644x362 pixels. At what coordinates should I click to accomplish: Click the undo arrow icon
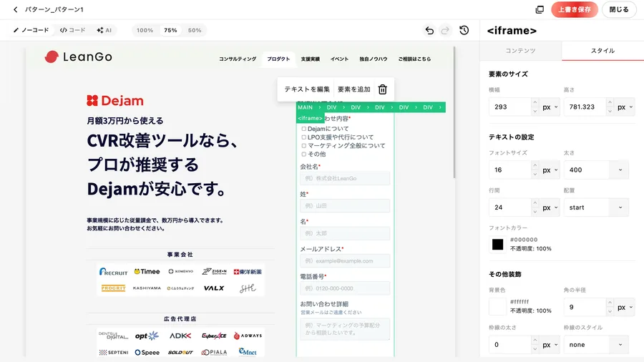pyautogui.click(x=429, y=30)
